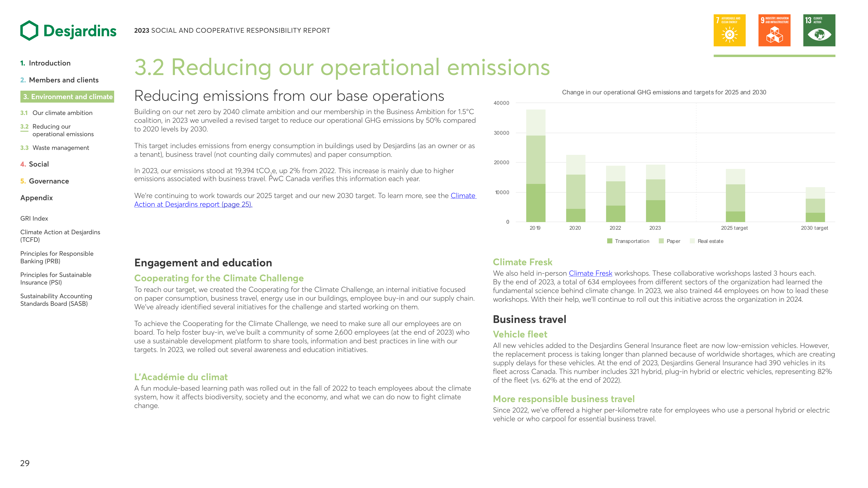Open Climate Action at Desjardins (TCFD)

(60, 236)
